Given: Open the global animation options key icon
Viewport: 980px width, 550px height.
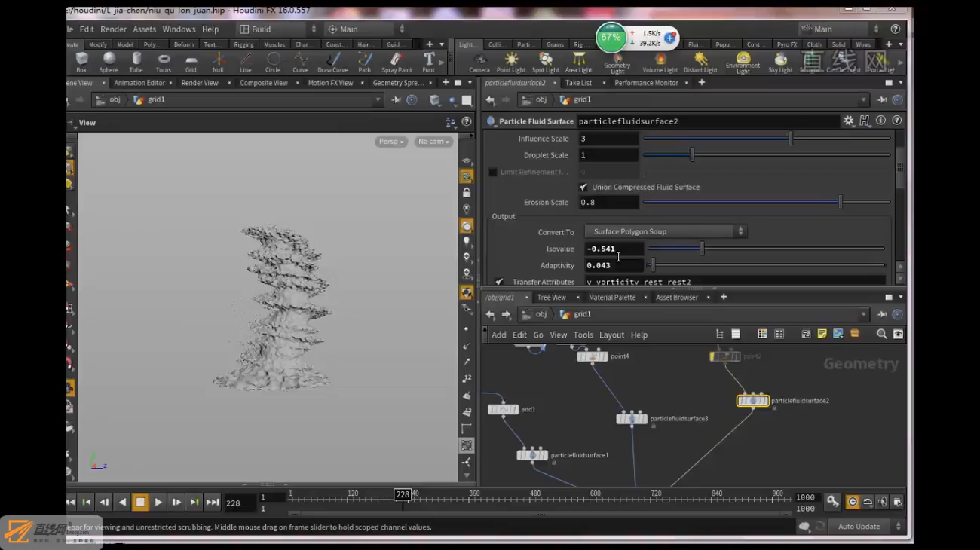Looking at the screenshot, I should point(832,502).
